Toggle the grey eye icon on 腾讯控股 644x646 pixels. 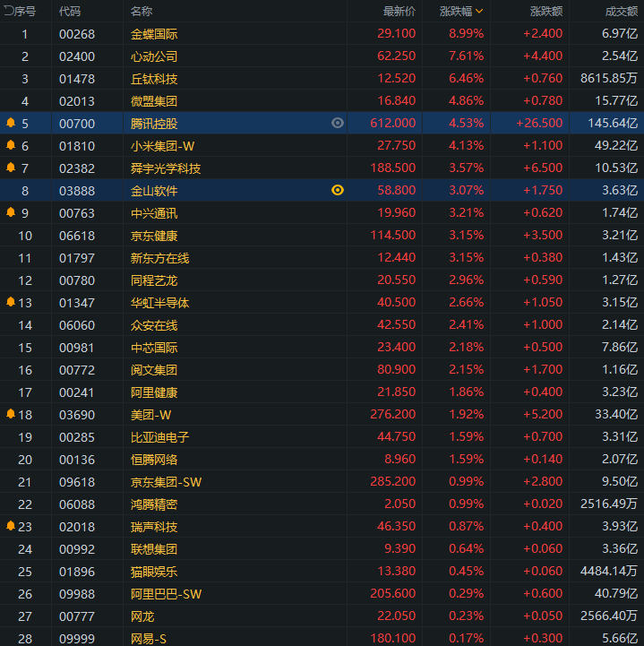pos(338,123)
